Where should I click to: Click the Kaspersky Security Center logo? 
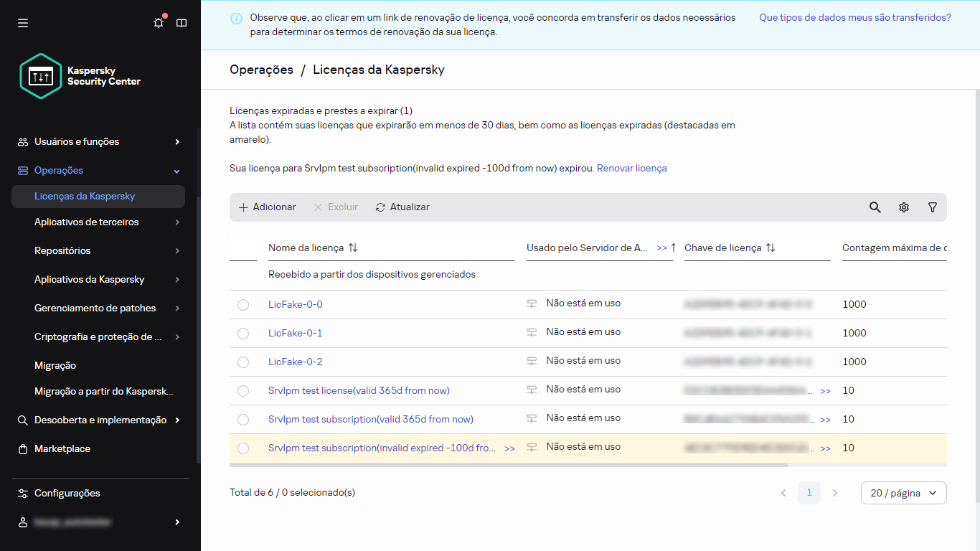click(80, 76)
